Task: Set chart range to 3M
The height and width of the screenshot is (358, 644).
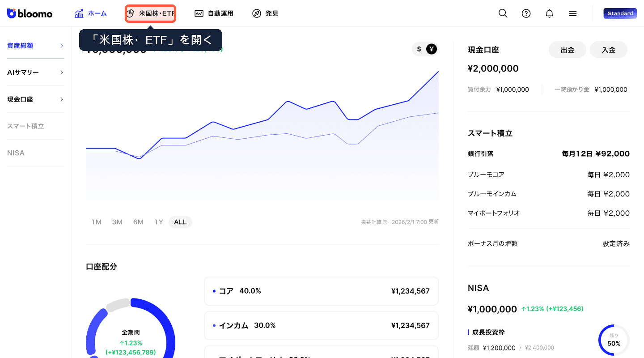Action: (117, 222)
